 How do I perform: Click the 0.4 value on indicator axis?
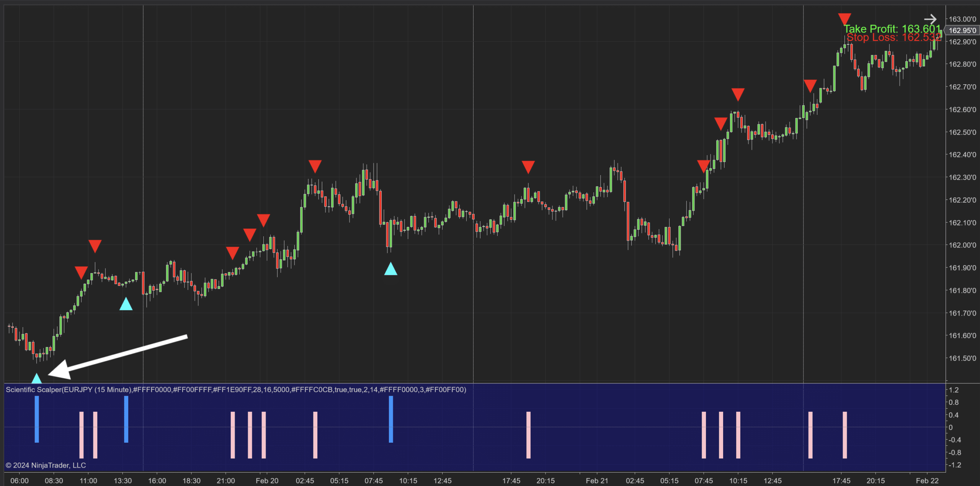(954, 415)
